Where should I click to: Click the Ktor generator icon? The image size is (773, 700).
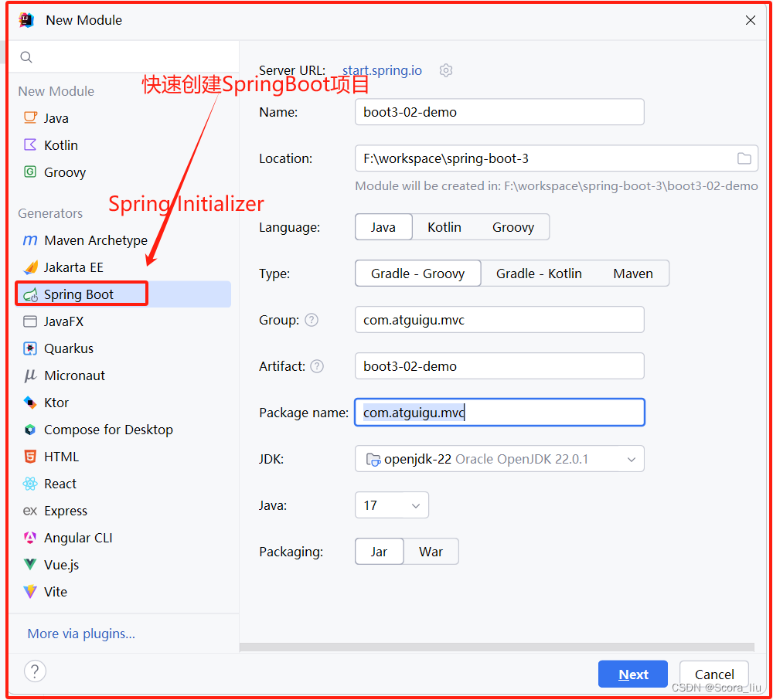(x=30, y=403)
